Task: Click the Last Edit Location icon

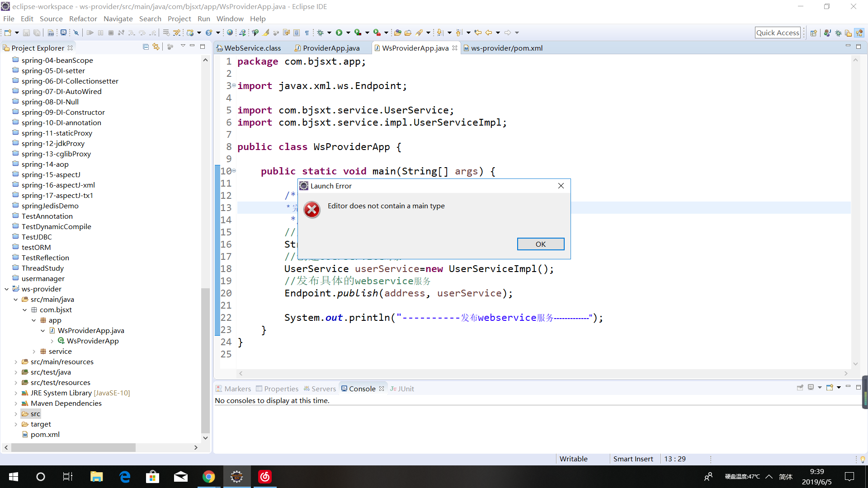Action: pyautogui.click(x=478, y=33)
